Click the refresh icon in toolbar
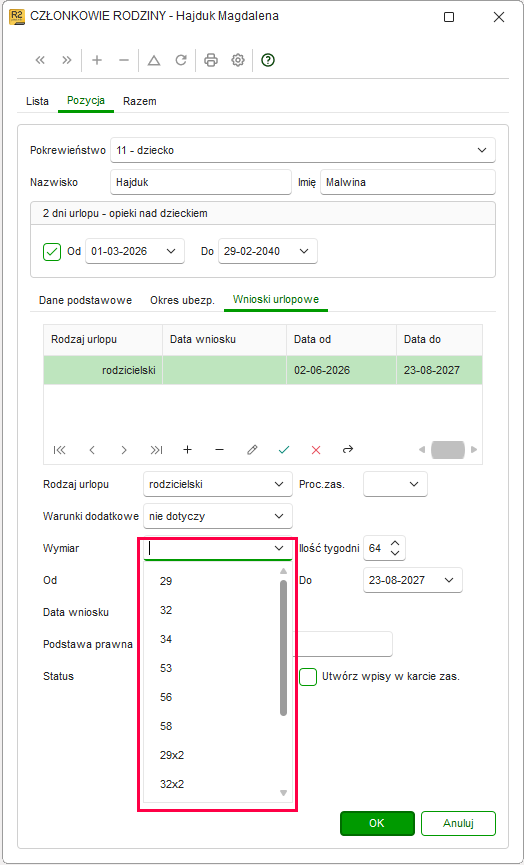Viewport: 524px width, 865px height. pos(181,60)
